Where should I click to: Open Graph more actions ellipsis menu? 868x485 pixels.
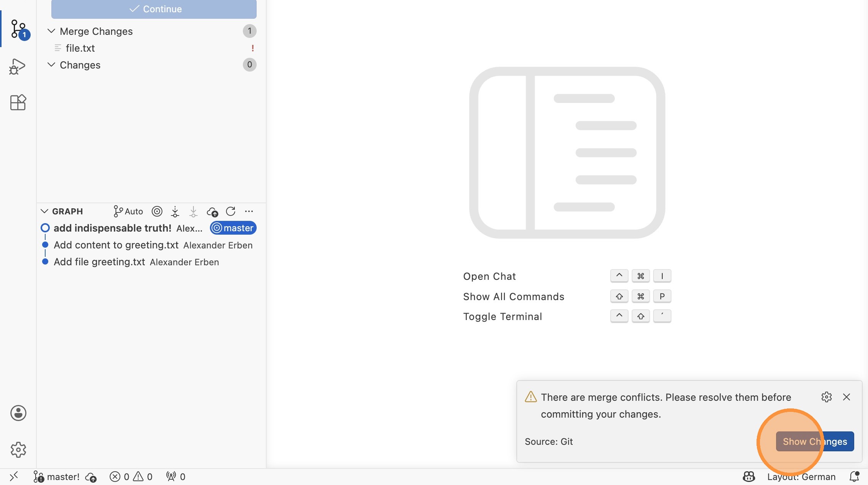click(x=249, y=211)
